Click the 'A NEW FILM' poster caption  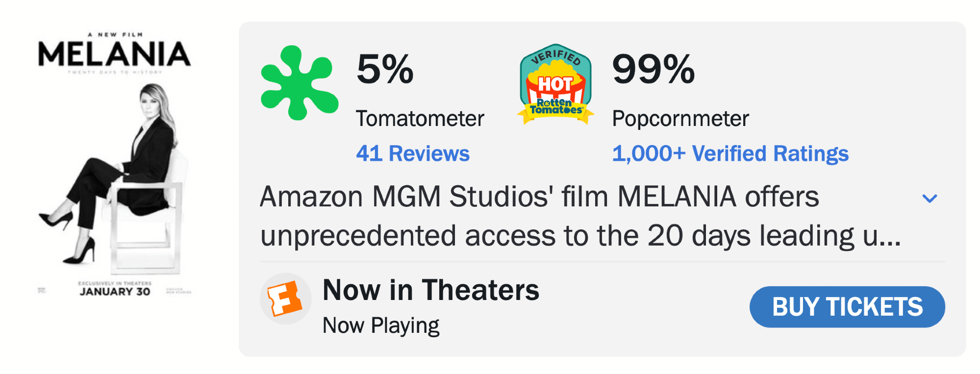click(115, 35)
